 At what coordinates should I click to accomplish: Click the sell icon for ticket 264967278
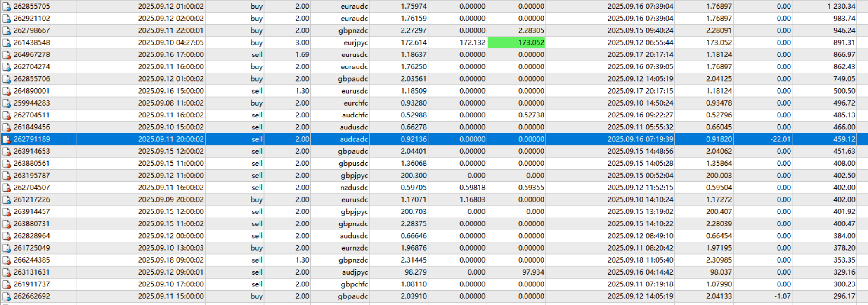7,55
